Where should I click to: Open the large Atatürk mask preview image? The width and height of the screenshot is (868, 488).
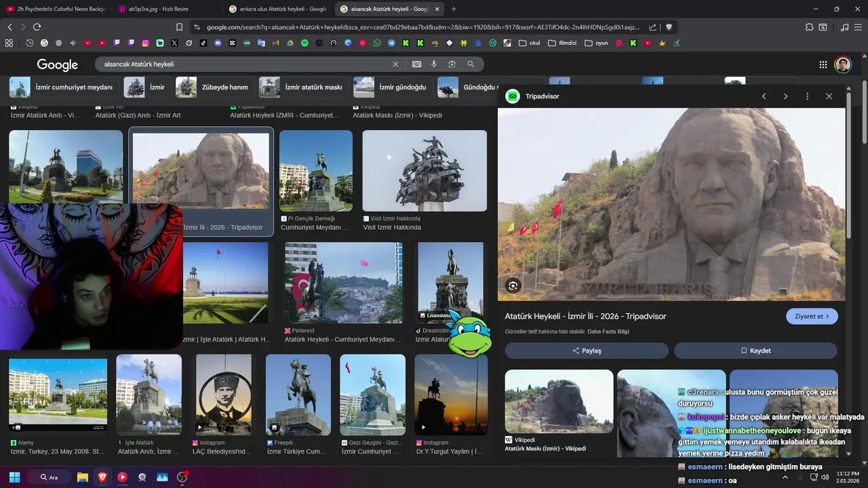671,204
